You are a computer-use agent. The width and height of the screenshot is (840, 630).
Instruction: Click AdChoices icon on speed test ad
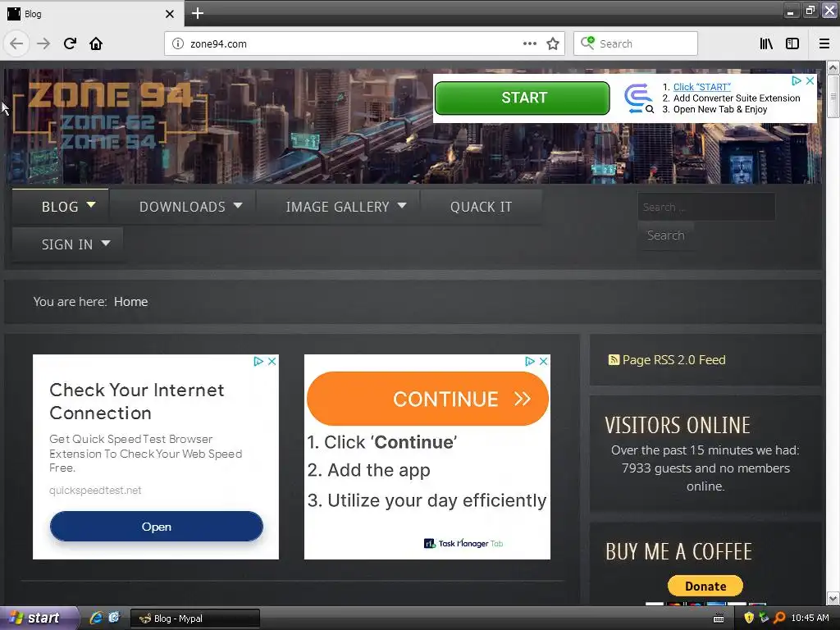[258, 361]
